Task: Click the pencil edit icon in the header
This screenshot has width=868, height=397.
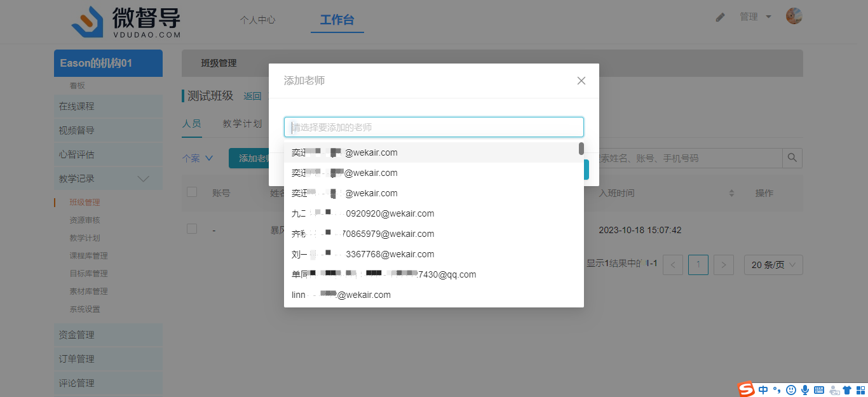Action: [x=720, y=17]
